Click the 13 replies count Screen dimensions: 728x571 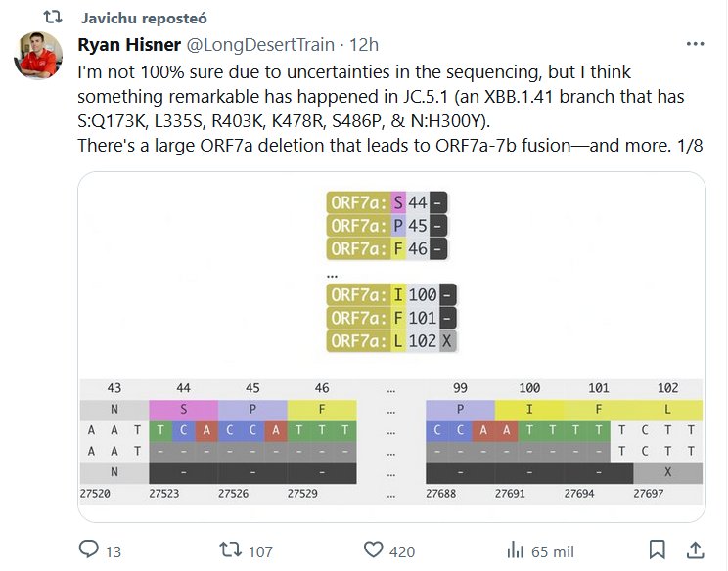coord(113,550)
